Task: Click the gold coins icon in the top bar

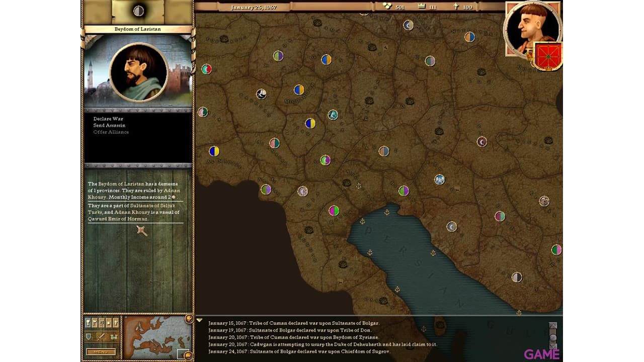Action: [386, 7]
